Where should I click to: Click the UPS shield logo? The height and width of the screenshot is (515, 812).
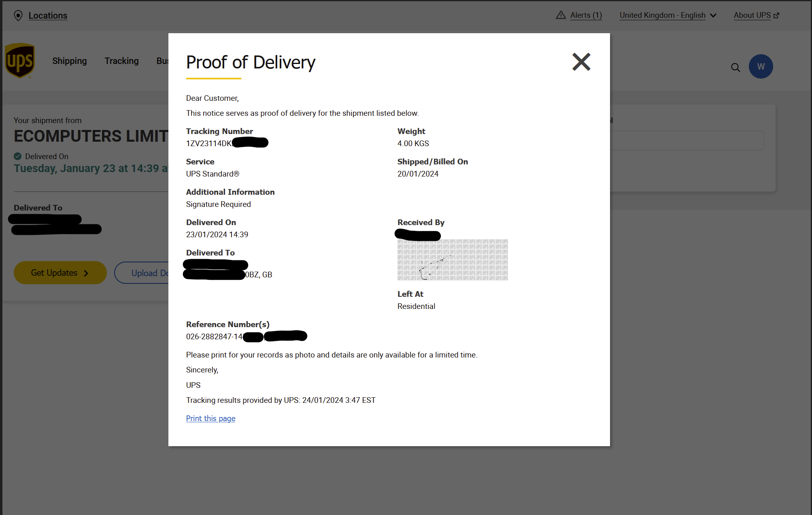19,61
